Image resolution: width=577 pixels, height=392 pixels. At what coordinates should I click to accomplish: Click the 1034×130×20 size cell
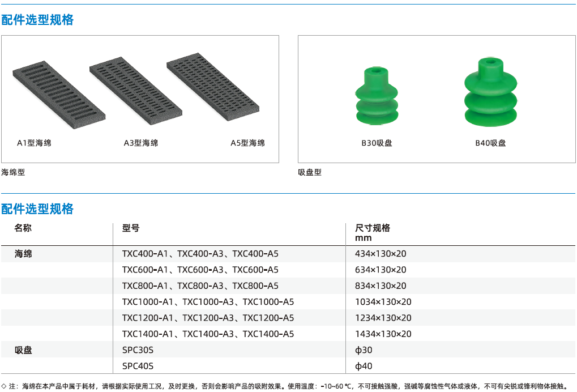click(383, 302)
